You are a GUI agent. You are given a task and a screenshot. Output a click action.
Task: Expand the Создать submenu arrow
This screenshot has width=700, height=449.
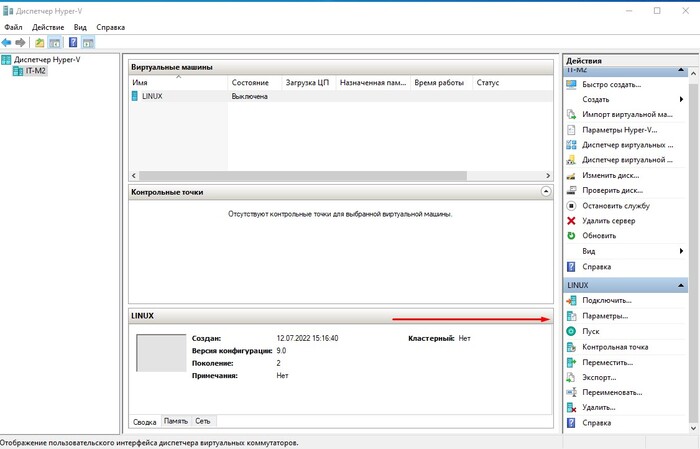tap(681, 99)
